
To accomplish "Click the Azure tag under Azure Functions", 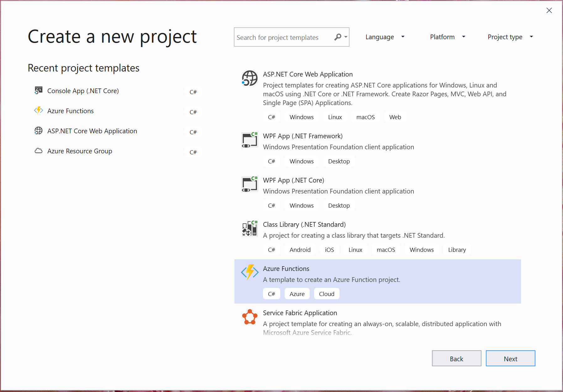I will click(297, 294).
